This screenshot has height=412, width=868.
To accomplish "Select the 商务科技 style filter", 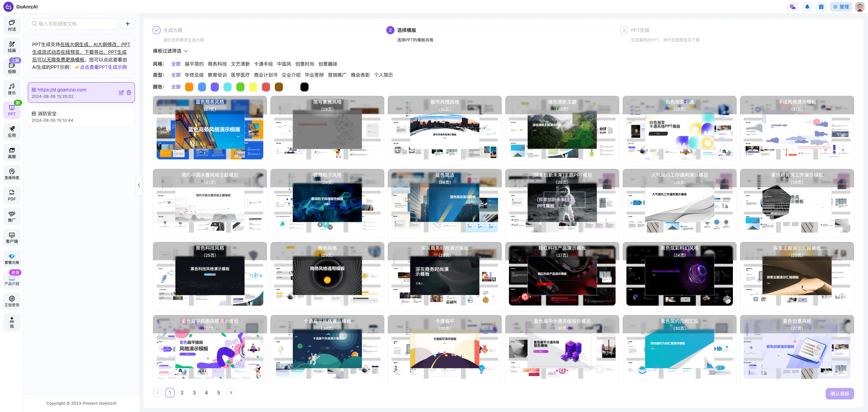I will click(217, 64).
